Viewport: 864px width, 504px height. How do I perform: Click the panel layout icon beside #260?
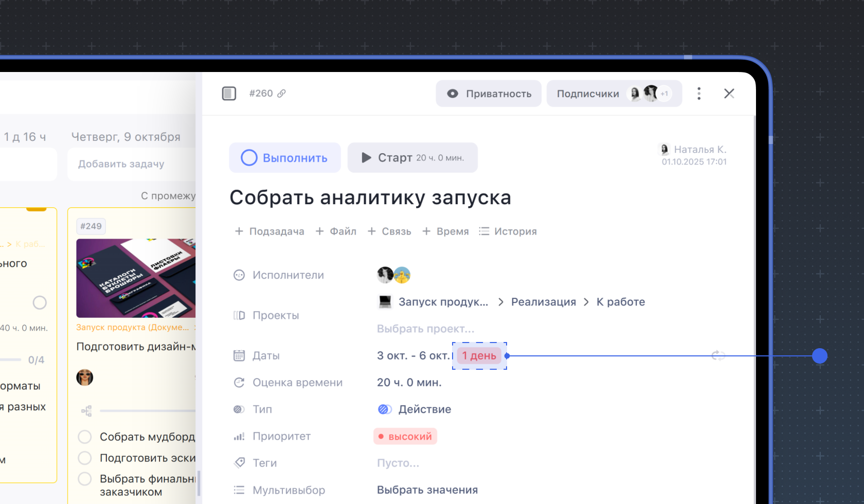[x=229, y=94]
